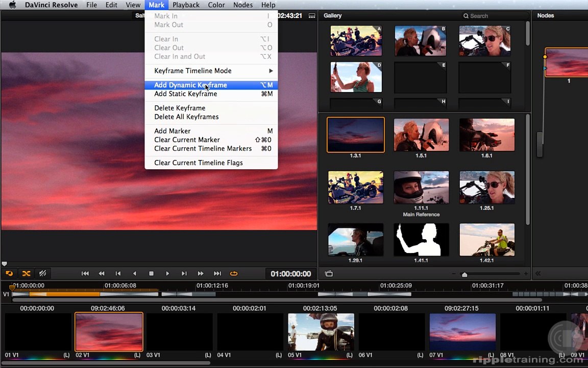Choose Clear Current Timeline Markers
Screen dimensions: 588x368
pos(211,148)
